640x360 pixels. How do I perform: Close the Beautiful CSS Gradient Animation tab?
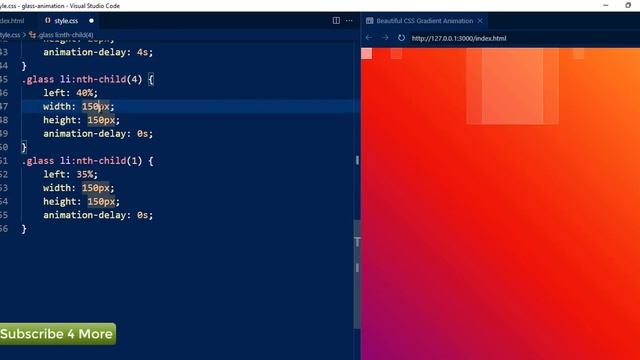click(480, 21)
